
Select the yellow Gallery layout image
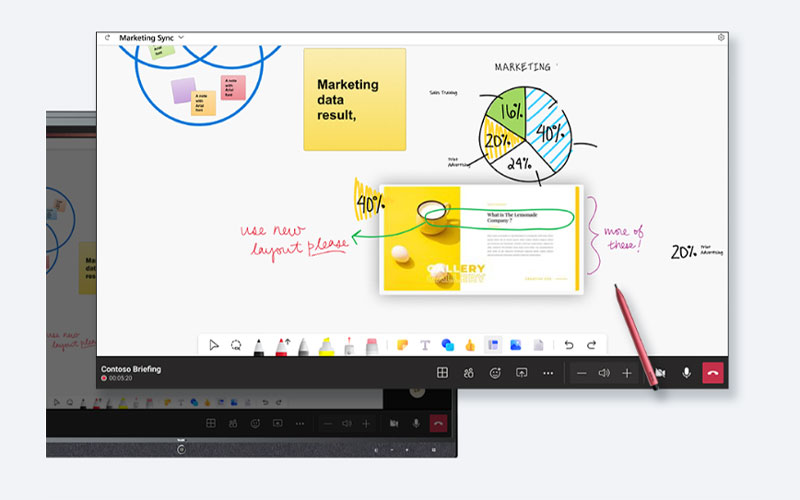pyautogui.click(x=481, y=239)
